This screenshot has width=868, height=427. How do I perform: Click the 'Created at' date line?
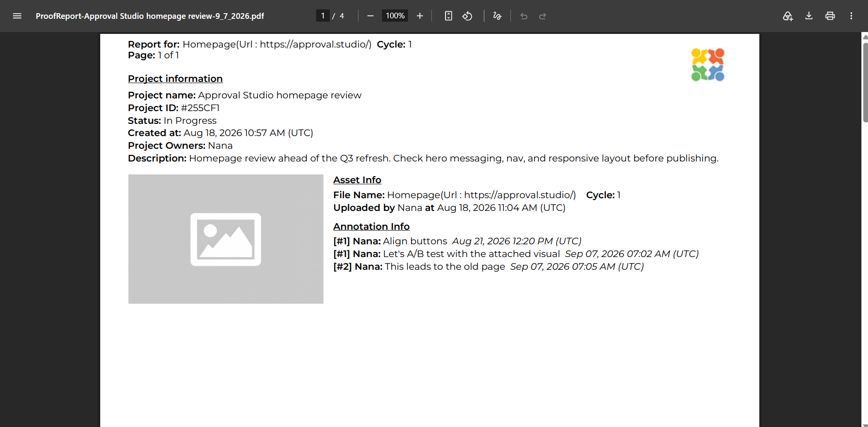coord(221,133)
